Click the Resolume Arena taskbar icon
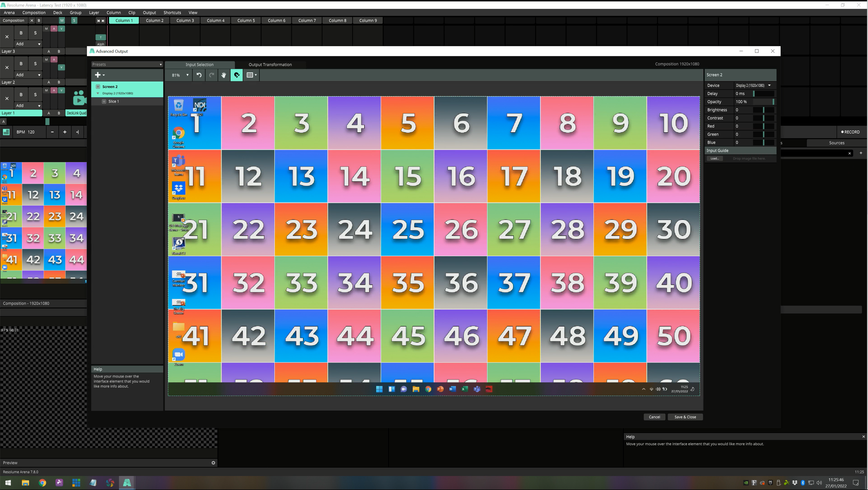868x490 pixels. pos(127,483)
